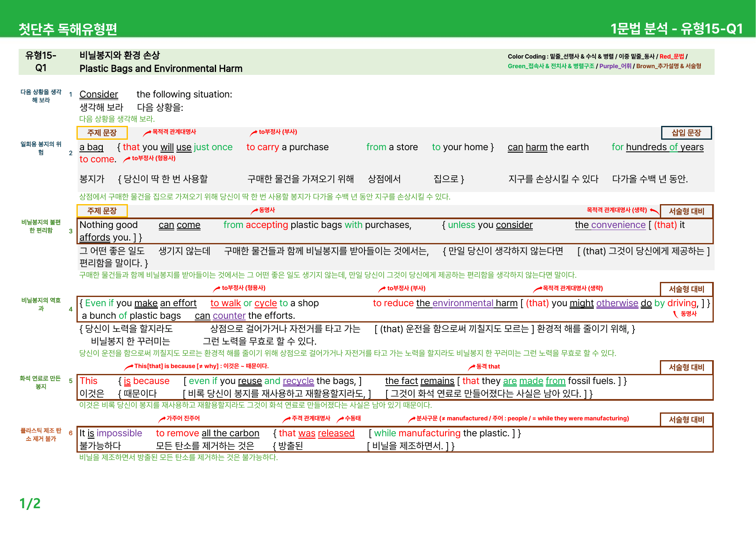Click the red note 'This[that] is because [≠ why]'
Viewport: 756px width, 535px height.
pyautogui.click(x=176, y=366)
